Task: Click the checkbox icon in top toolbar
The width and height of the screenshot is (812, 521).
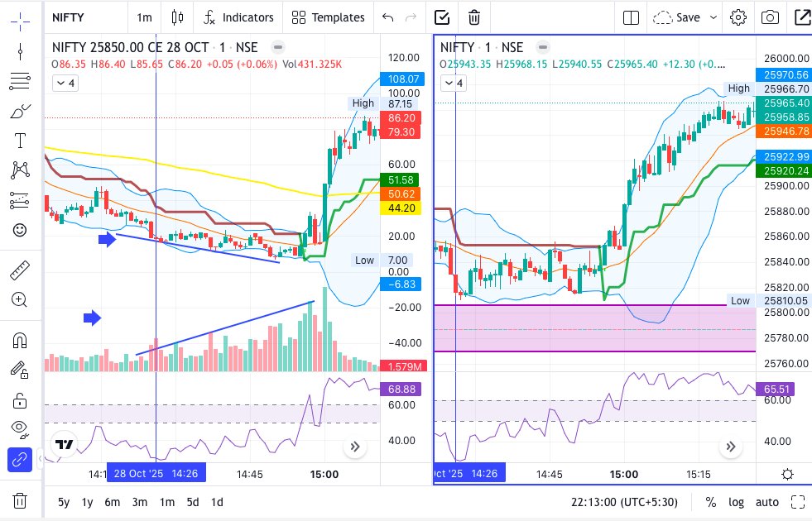Action: tap(442, 17)
